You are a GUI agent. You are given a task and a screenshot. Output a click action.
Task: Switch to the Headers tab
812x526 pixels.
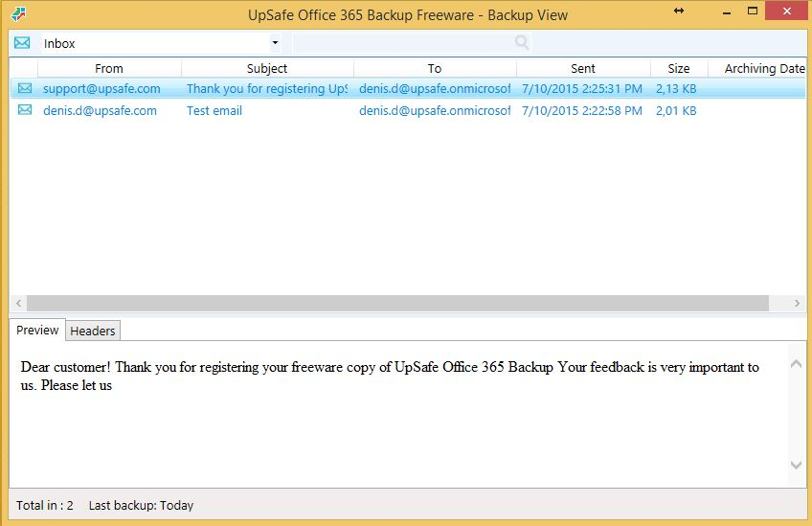point(93,331)
